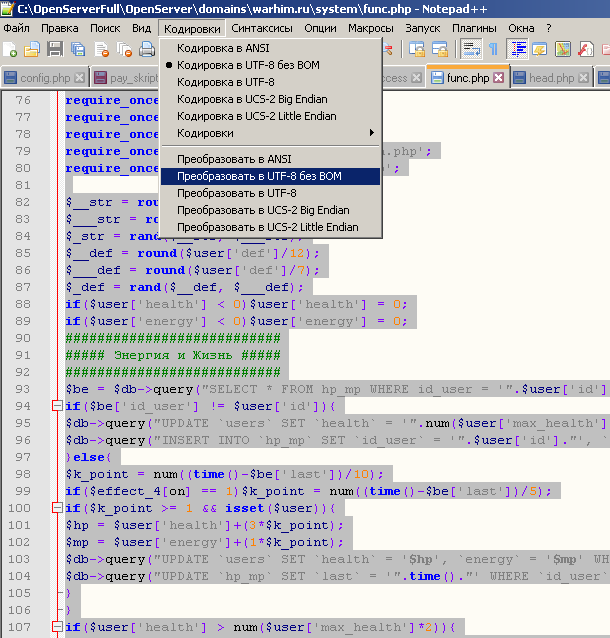Switch to the config.php tab
Viewport: 610px width, 638px height.
[x=44, y=78]
